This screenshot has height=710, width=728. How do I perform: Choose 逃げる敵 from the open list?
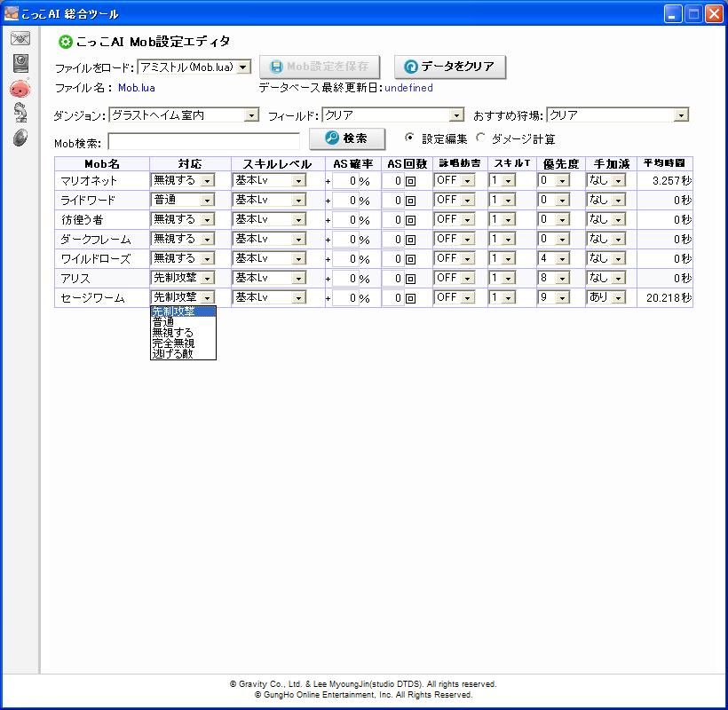click(x=173, y=353)
